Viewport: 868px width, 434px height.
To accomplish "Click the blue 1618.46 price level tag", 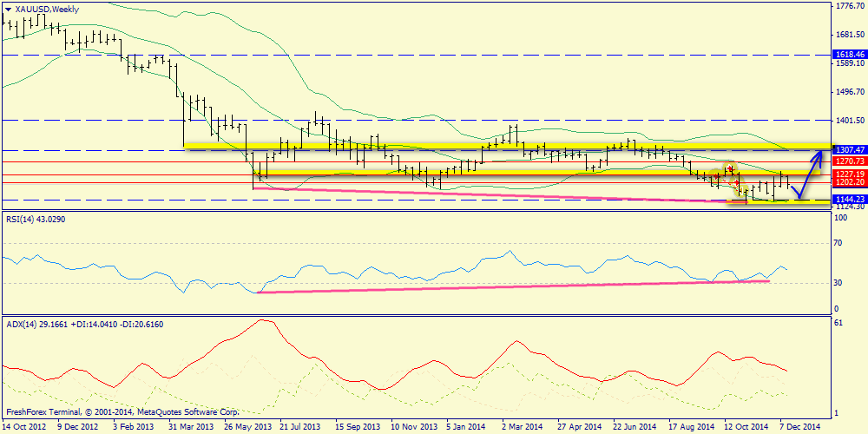I will (x=849, y=54).
